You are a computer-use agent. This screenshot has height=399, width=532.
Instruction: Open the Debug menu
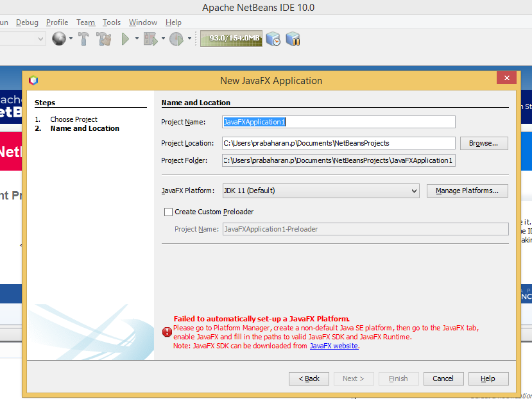[x=27, y=22]
